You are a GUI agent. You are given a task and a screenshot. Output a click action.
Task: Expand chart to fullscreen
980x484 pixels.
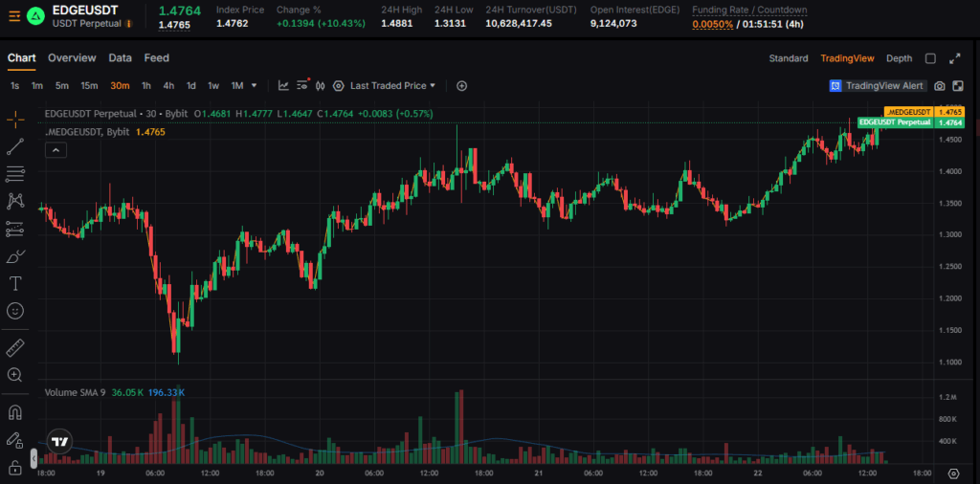coord(954,58)
